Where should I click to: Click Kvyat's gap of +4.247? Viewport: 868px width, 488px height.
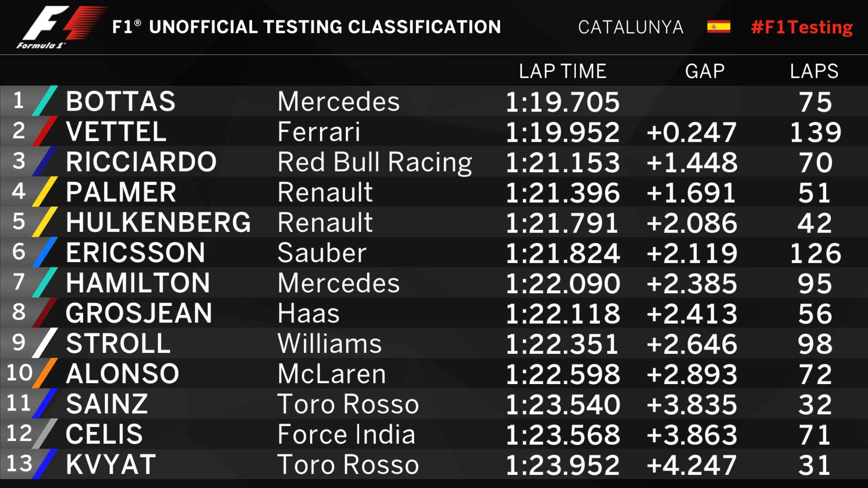[692, 465]
